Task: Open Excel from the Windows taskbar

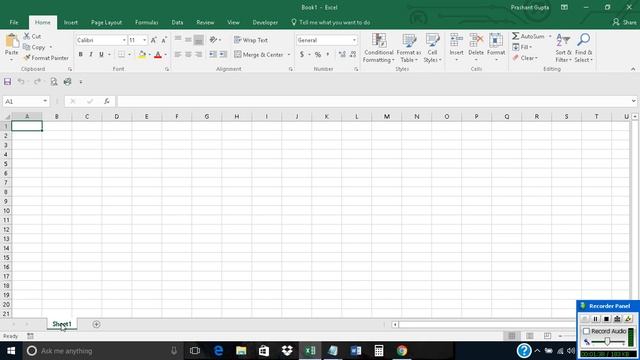Action: [x=310, y=351]
